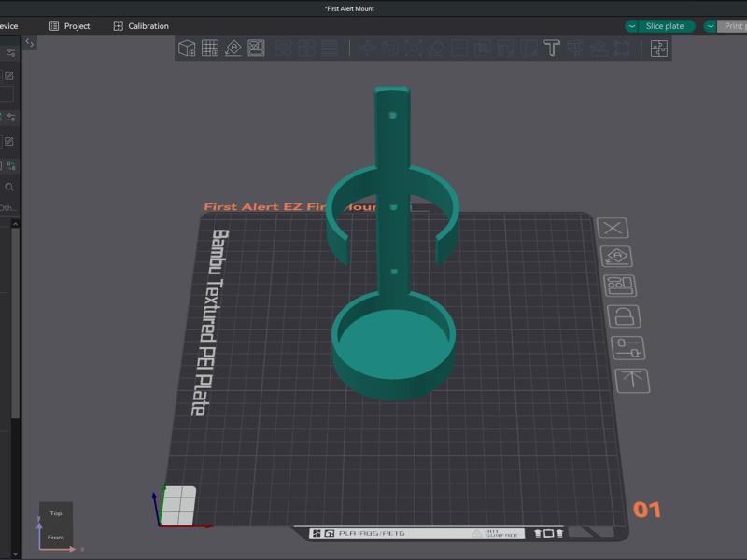Click the Add model cube icon
The height and width of the screenshot is (560, 747).
pyautogui.click(x=187, y=48)
